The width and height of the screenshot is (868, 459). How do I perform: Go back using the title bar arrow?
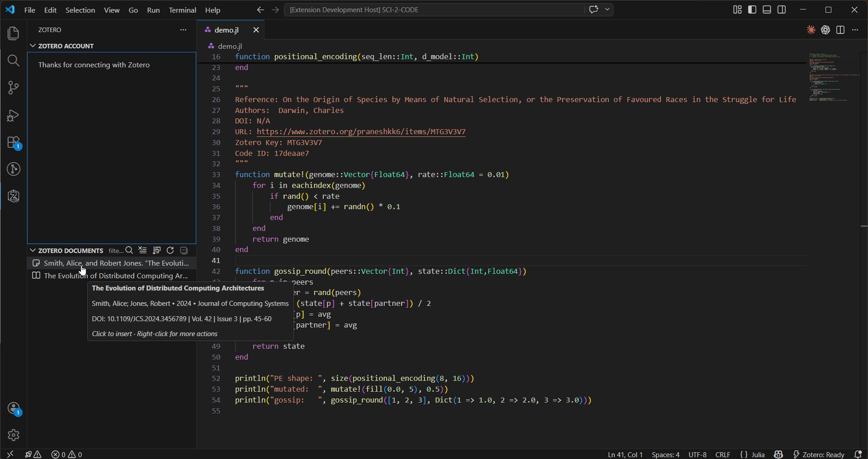pyautogui.click(x=260, y=9)
